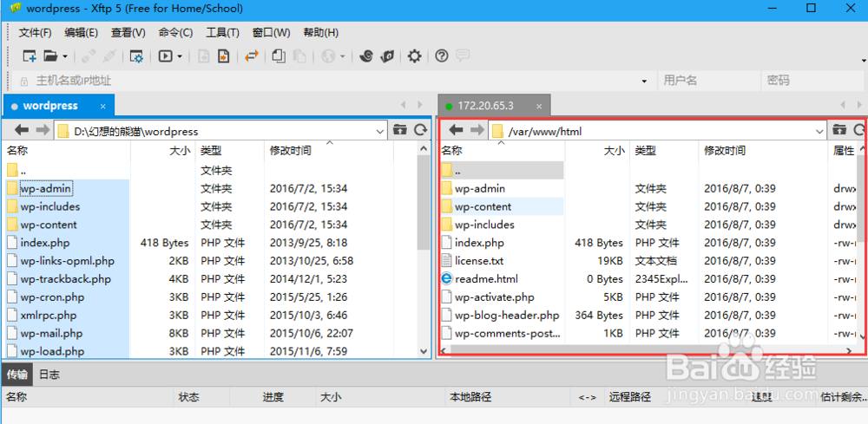This screenshot has height=424, width=868.
Task: Open the 帮助(H) menu
Action: click(x=321, y=33)
